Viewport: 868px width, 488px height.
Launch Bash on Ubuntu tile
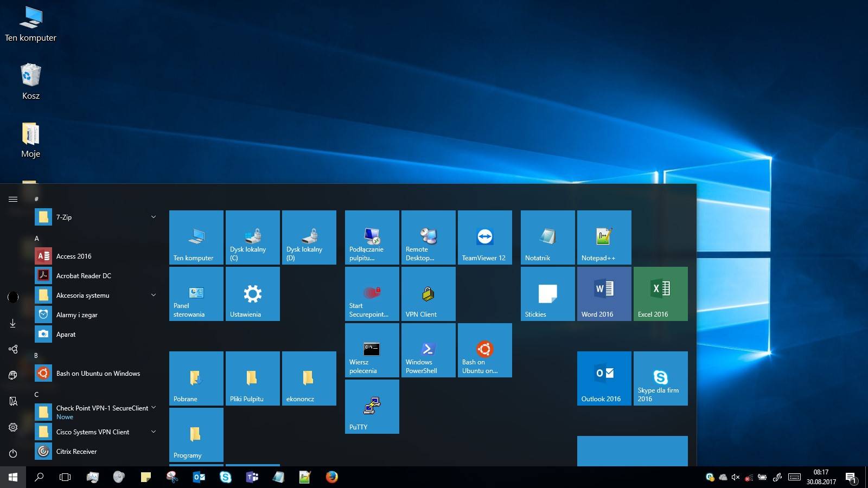click(x=485, y=350)
